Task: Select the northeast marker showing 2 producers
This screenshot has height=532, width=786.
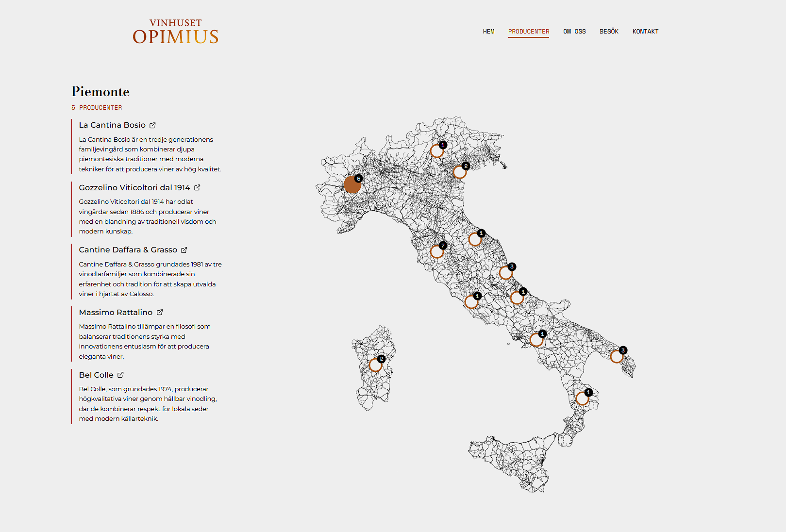Action: [460, 171]
